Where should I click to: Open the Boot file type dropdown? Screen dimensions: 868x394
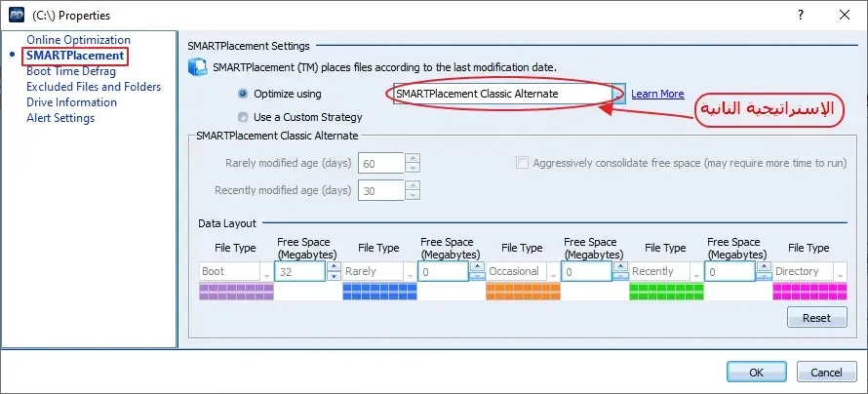coord(267,272)
